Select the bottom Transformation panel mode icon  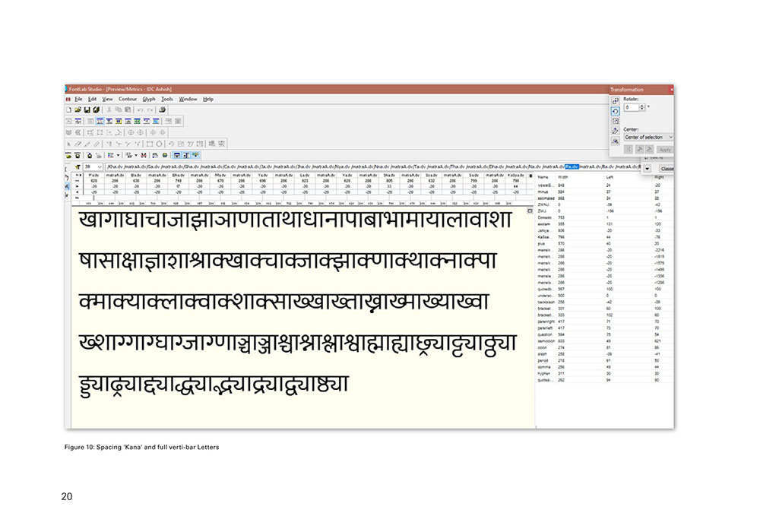coord(615,141)
